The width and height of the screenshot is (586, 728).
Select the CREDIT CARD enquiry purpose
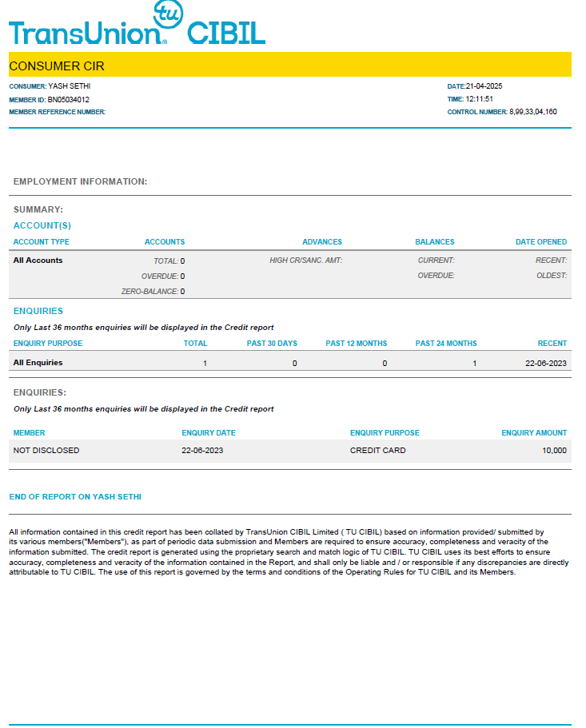tap(377, 451)
